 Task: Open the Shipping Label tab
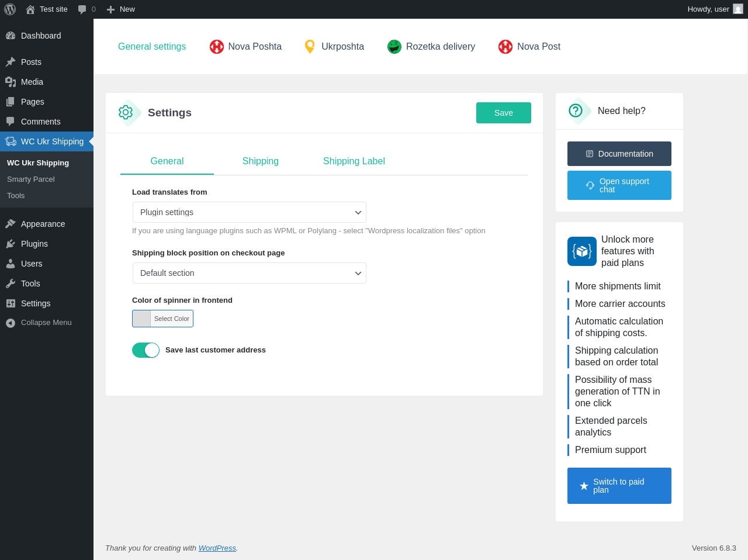(354, 161)
